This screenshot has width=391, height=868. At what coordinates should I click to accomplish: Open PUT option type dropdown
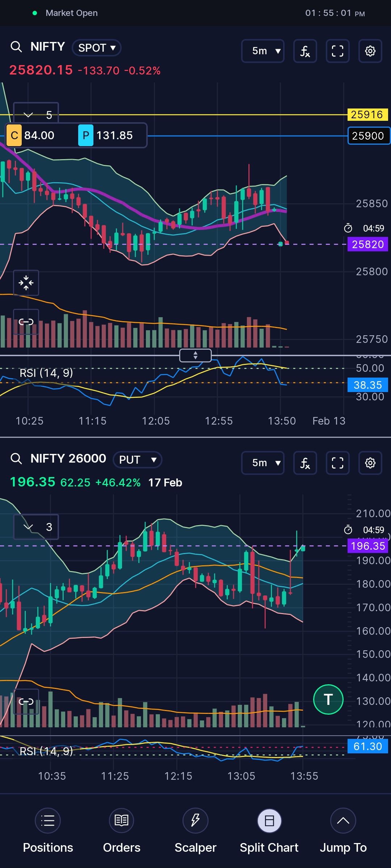coord(137,460)
